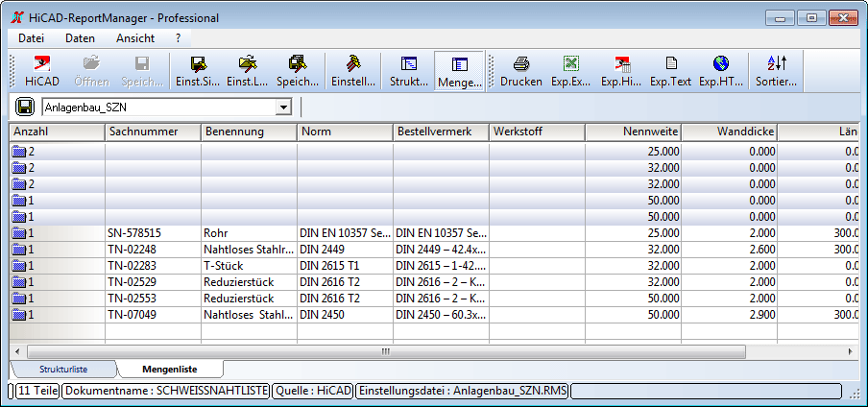Click Einstellungsdatei : Anlagenbau_SZN.RMS status entry
This screenshot has height=407, width=868.
pos(462,391)
